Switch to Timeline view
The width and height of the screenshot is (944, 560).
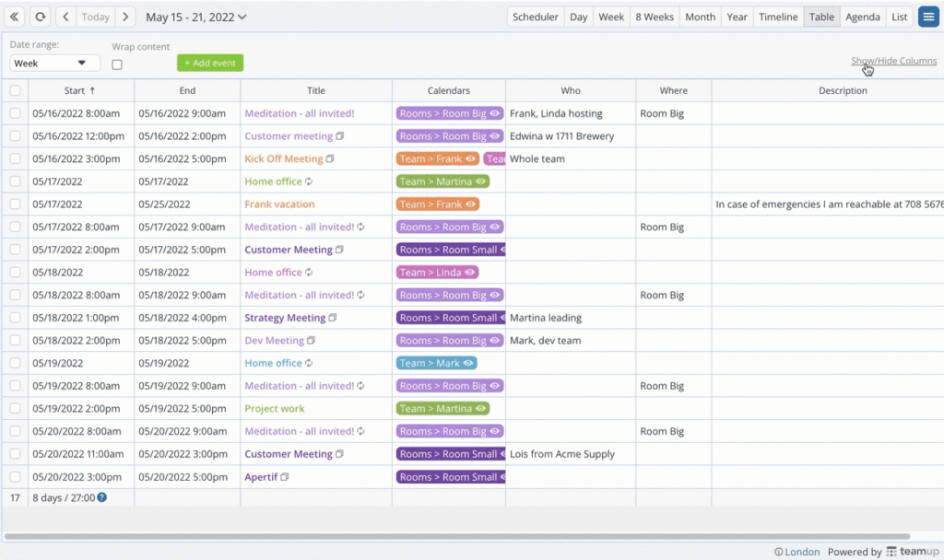[x=778, y=17]
